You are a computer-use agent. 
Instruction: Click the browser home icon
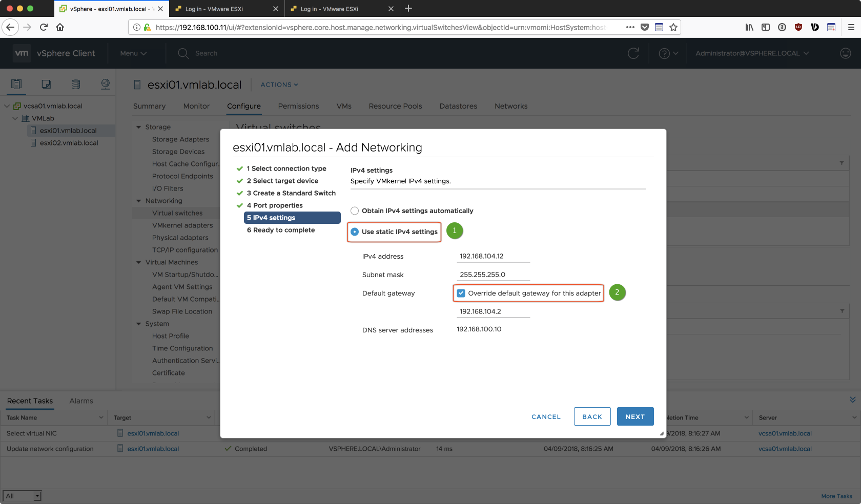(60, 27)
